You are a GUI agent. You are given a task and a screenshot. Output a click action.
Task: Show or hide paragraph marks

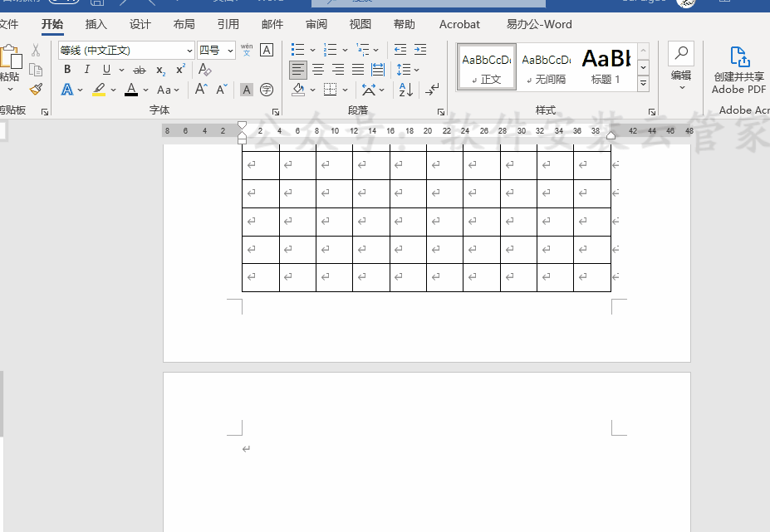432,90
